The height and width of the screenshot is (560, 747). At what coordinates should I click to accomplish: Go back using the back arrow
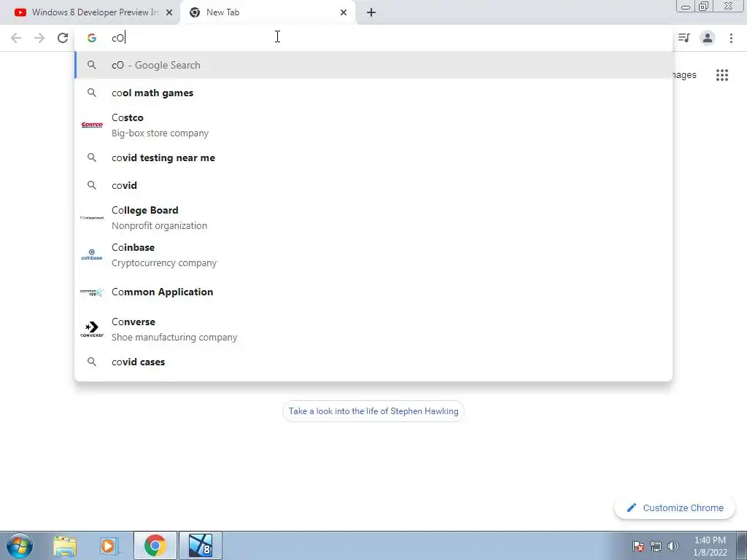coord(16,38)
